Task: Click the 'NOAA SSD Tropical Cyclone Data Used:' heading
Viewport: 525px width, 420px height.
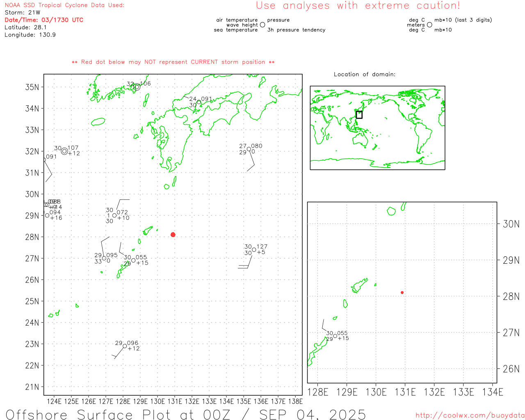Action: 64,5
